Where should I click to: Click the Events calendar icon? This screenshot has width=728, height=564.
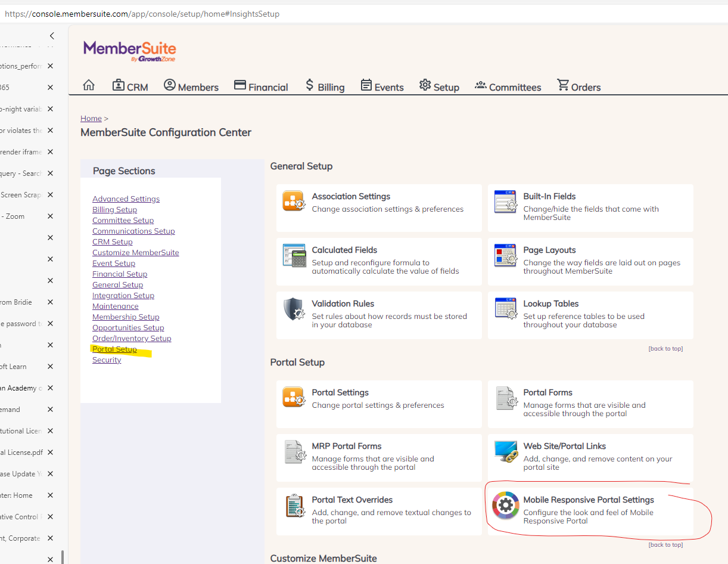click(x=366, y=85)
